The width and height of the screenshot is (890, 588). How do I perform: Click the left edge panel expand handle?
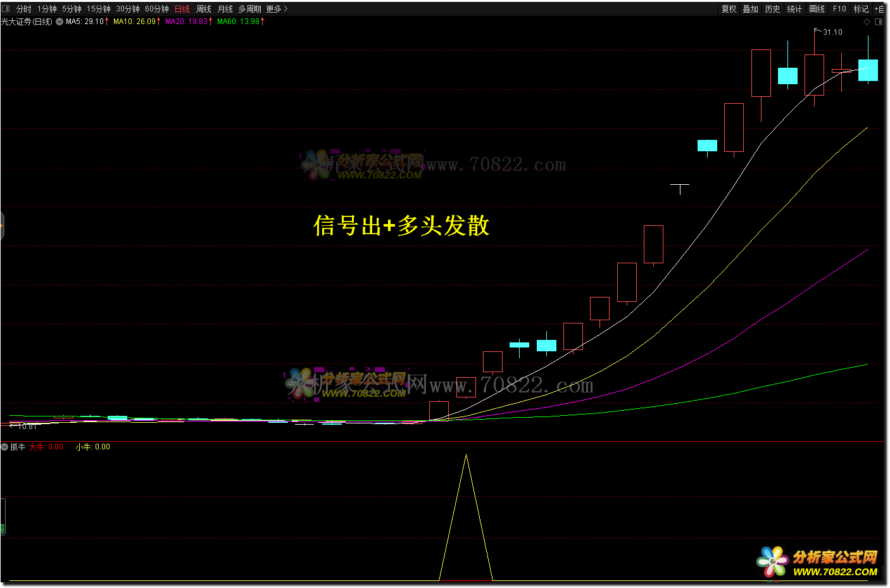tap(2, 227)
